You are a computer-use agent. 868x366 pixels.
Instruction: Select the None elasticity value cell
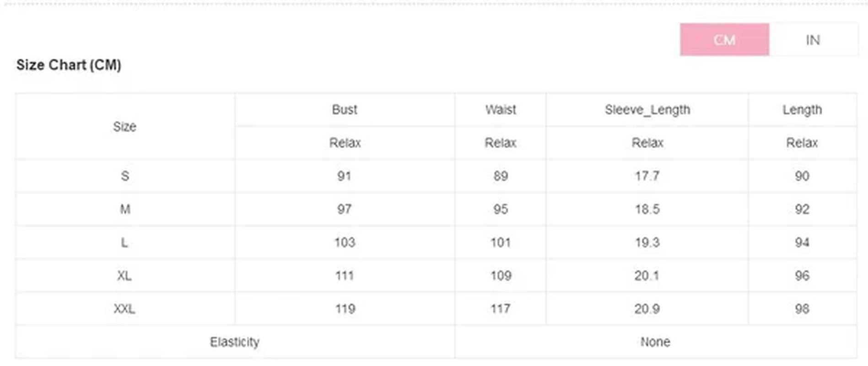[x=655, y=342]
